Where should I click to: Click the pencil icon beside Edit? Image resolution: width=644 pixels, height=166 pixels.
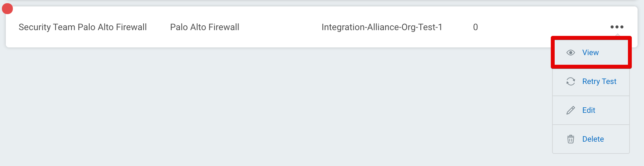(x=570, y=110)
